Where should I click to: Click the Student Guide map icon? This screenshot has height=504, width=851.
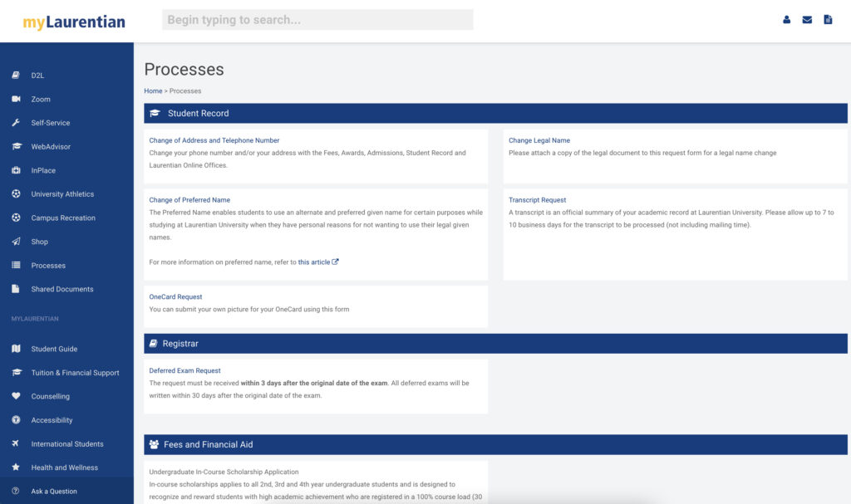coord(16,349)
